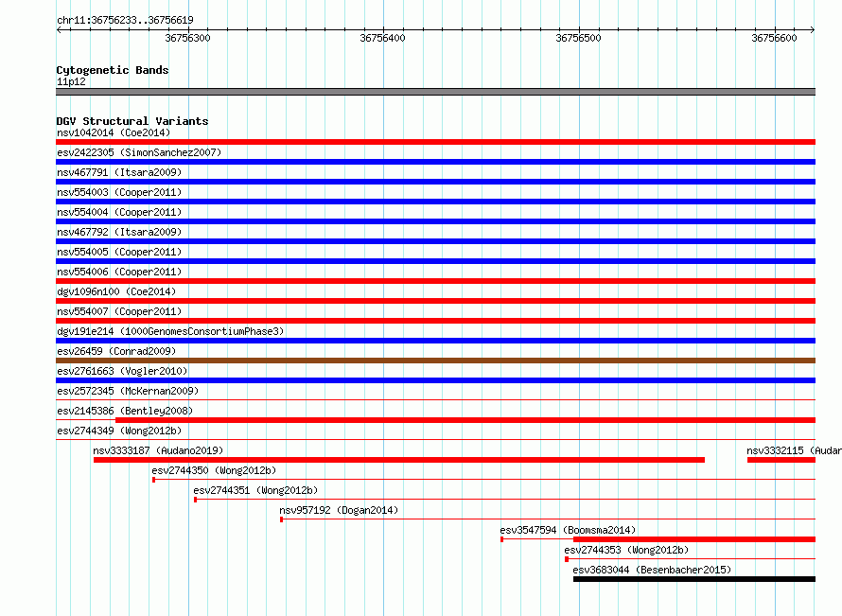The height and width of the screenshot is (616, 842).
Task: Select the esv2744349 (Wong2012b) label
Action: [119, 431]
